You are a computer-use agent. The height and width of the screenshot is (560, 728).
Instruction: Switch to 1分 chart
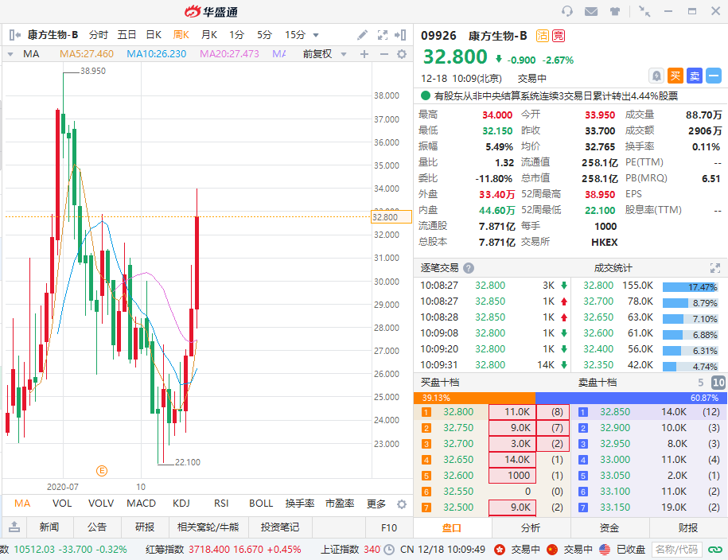(x=237, y=35)
